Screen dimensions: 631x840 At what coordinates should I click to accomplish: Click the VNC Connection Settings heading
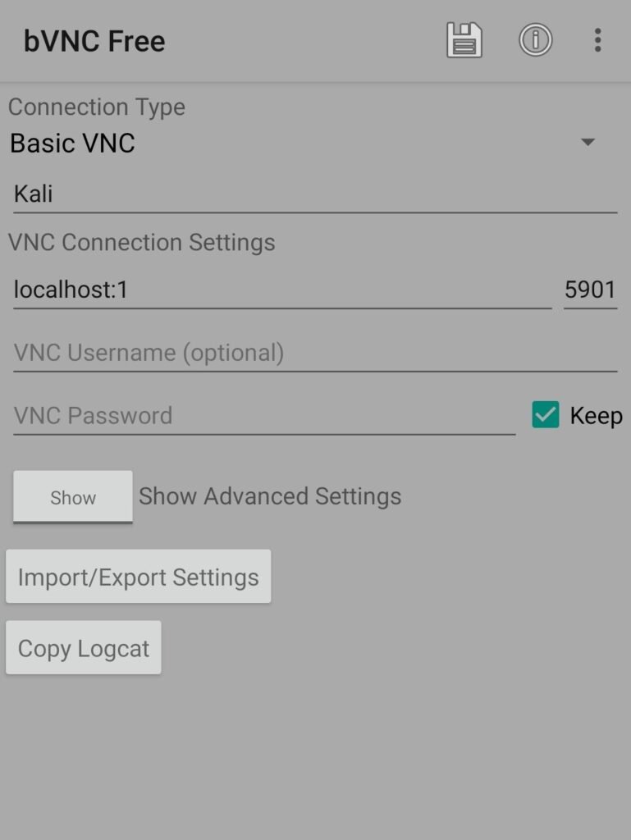141,242
